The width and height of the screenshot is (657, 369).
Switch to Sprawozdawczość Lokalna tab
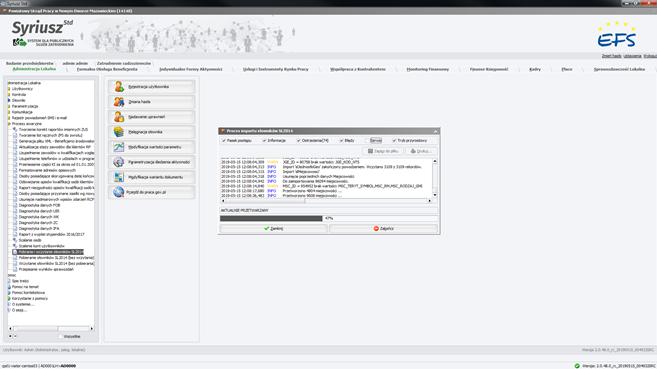click(x=619, y=69)
